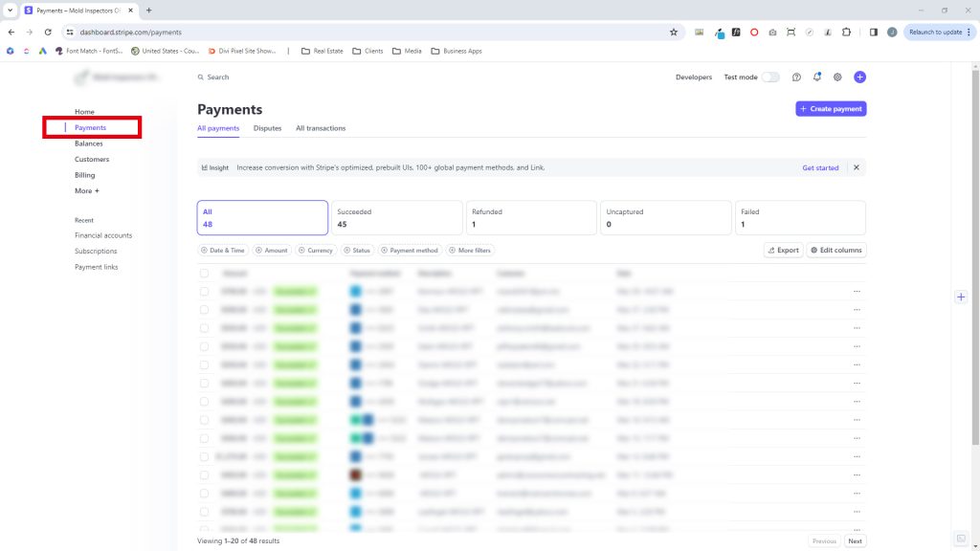980x551 pixels.
Task: Click the black fonts extension icon
Action: (x=736, y=32)
